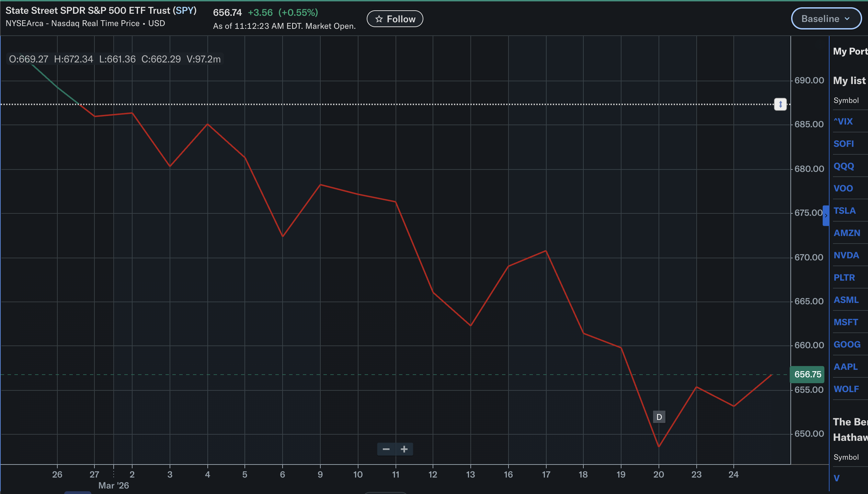This screenshot has height=494, width=868.
Task: Click the dividend D marker on chart
Action: pyautogui.click(x=659, y=417)
